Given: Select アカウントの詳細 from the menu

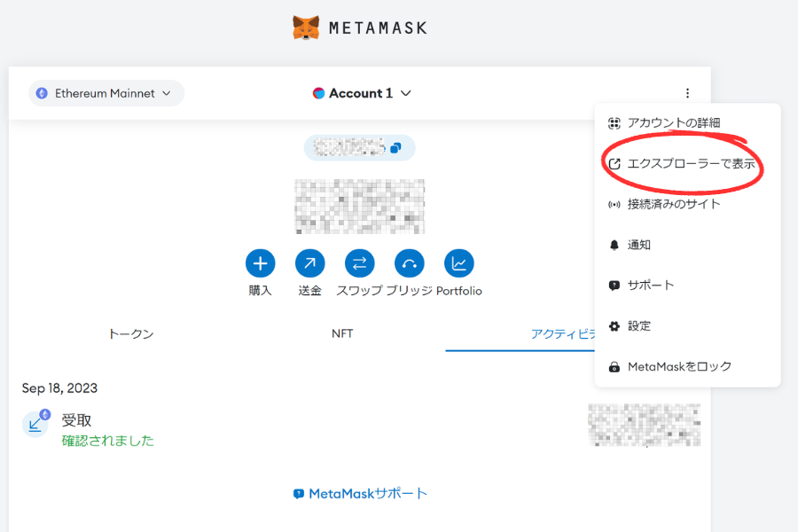Looking at the screenshot, I should 673,122.
